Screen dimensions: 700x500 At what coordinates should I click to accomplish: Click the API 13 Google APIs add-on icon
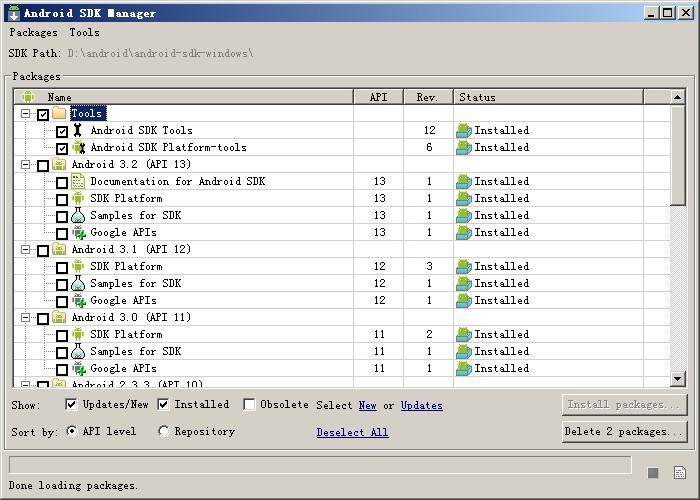click(x=79, y=233)
